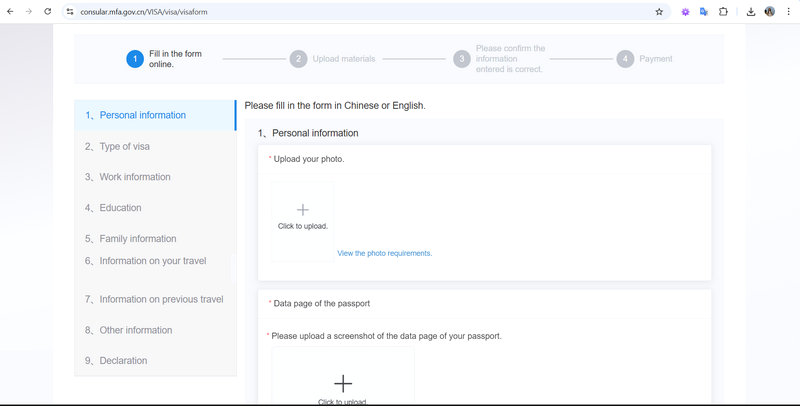Click step 3 circle confirm information
The width and height of the screenshot is (800, 406).
(462, 59)
